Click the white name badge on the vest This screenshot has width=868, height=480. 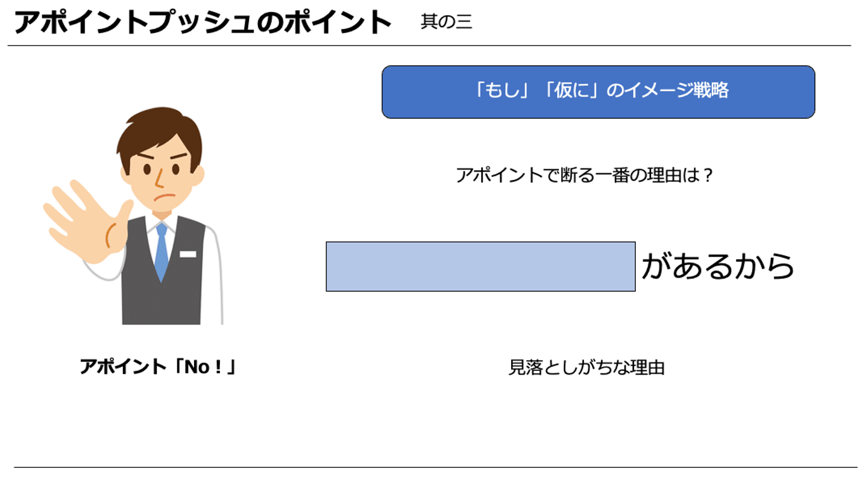tap(188, 254)
